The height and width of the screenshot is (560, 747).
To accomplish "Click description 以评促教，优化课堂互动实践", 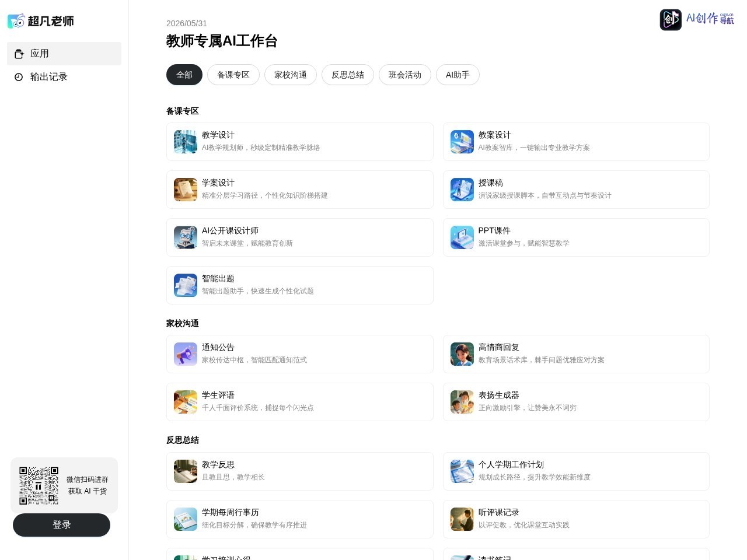I will [524, 525].
